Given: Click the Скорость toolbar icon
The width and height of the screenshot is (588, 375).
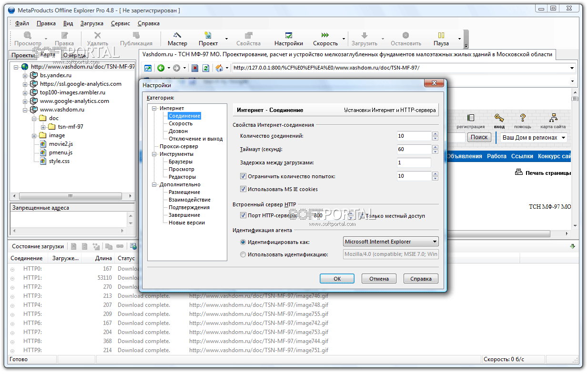Looking at the screenshot, I should coord(325,35).
